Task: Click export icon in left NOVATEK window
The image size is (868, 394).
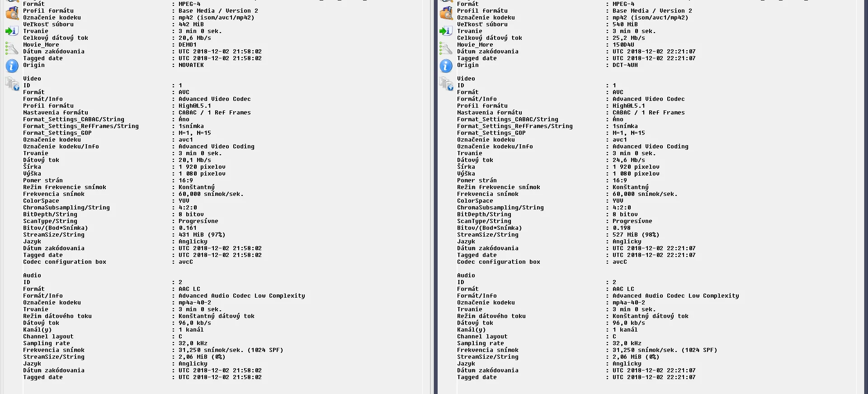Action: coord(12,31)
